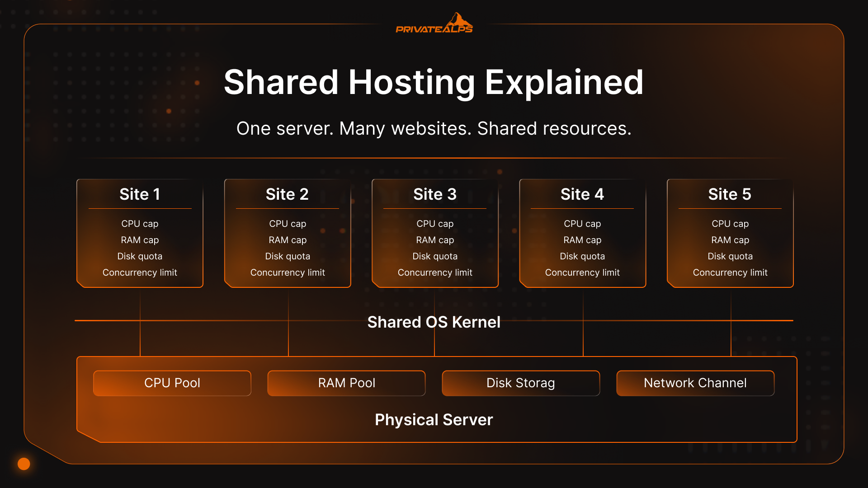
Task: Select the Site 3 heading
Action: (x=435, y=194)
